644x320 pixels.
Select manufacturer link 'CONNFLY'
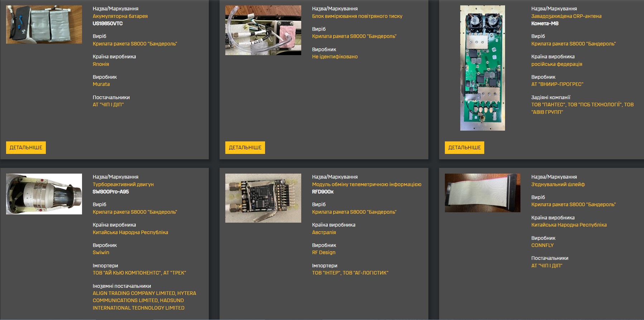(542, 245)
